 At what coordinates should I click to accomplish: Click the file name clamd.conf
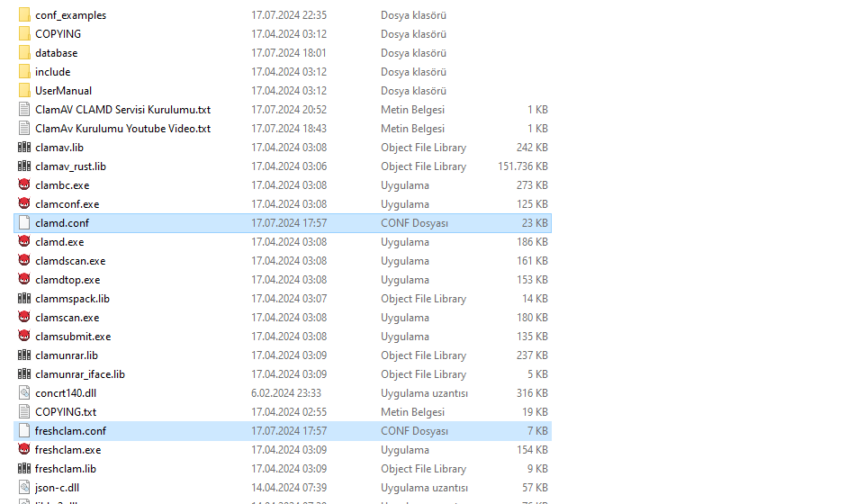[62, 223]
